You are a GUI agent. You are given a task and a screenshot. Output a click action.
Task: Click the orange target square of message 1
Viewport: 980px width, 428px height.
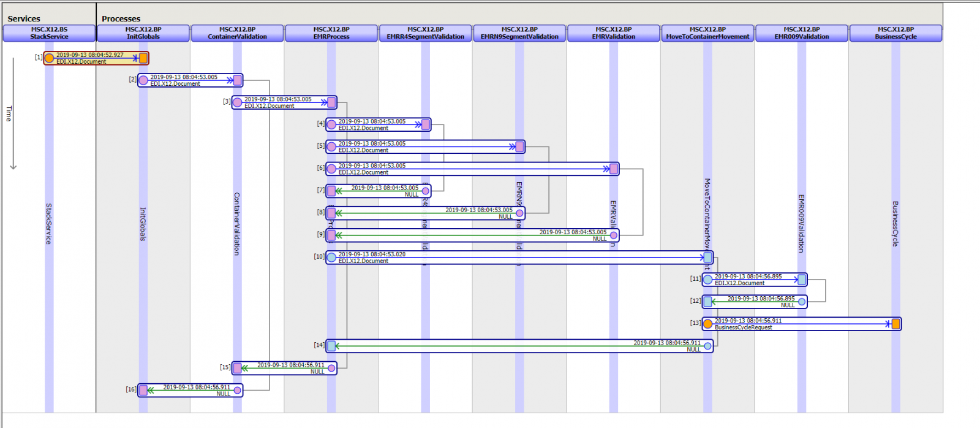tap(143, 58)
